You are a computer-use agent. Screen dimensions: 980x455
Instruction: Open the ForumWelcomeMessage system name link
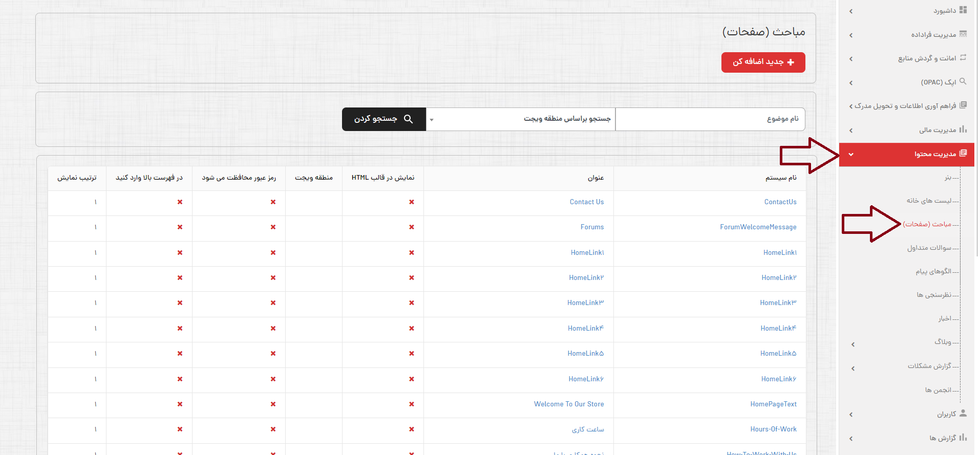coord(758,227)
